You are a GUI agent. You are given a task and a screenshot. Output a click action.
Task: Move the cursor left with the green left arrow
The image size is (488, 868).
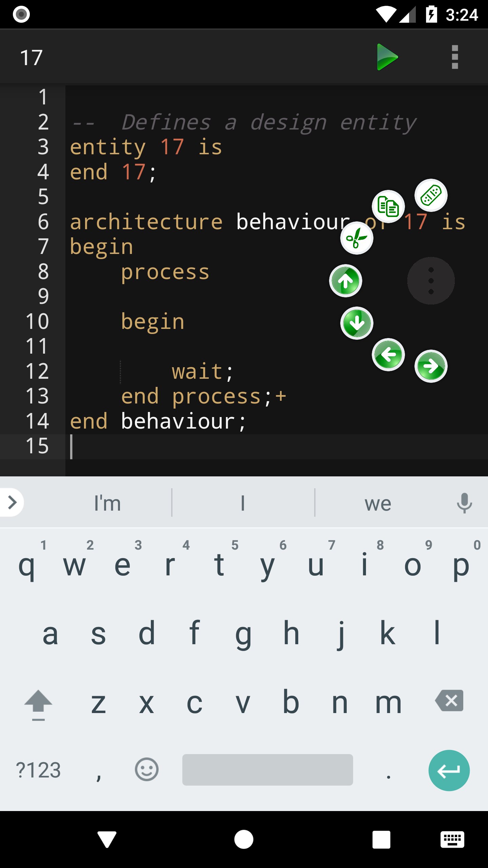[388, 355]
